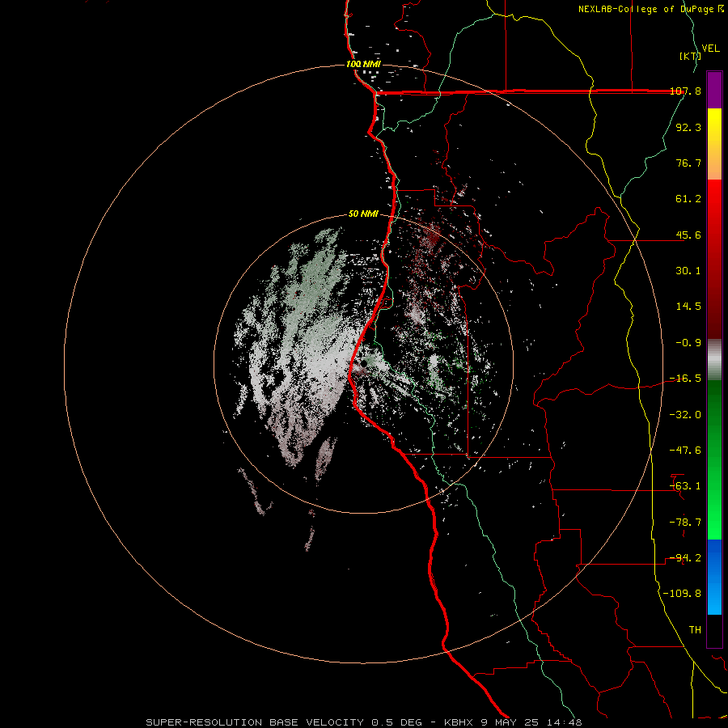Pick the purple segment of the velocity bar

click(x=714, y=90)
